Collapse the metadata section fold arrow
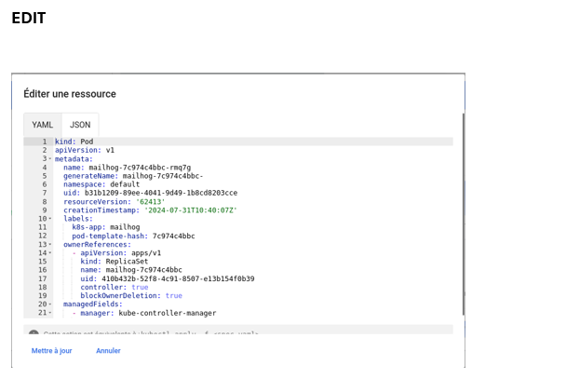The height and width of the screenshot is (392, 566). pos(49,159)
